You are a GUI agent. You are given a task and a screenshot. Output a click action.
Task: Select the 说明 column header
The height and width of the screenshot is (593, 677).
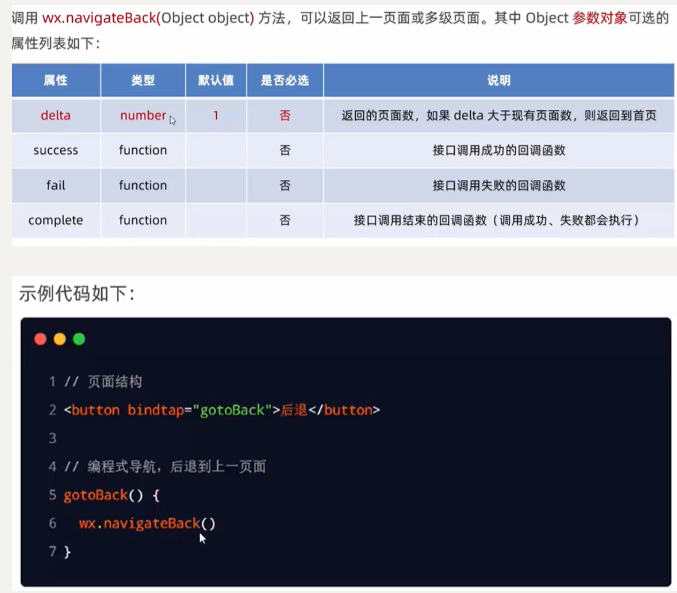499,80
